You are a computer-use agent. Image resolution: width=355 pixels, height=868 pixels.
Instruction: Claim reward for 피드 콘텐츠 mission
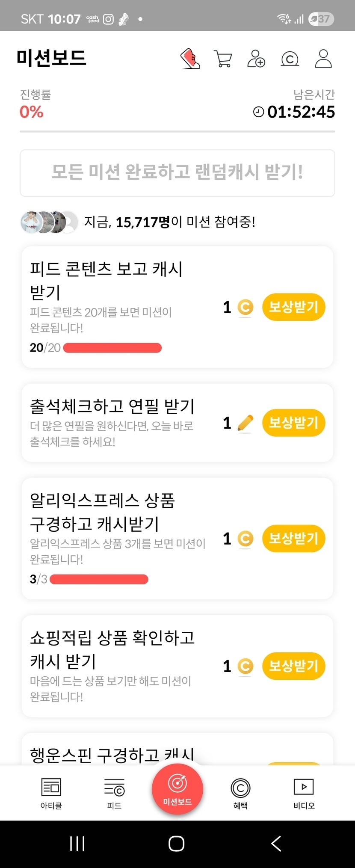(x=293, y=307)
